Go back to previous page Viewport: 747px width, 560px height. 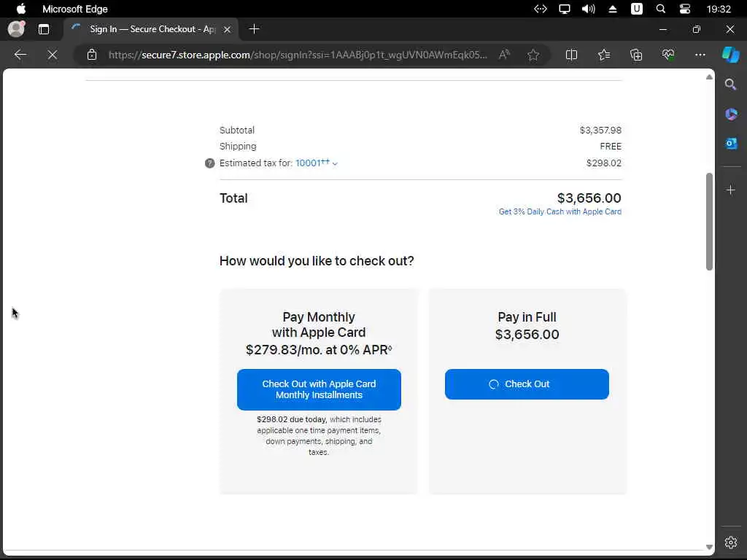20,55
